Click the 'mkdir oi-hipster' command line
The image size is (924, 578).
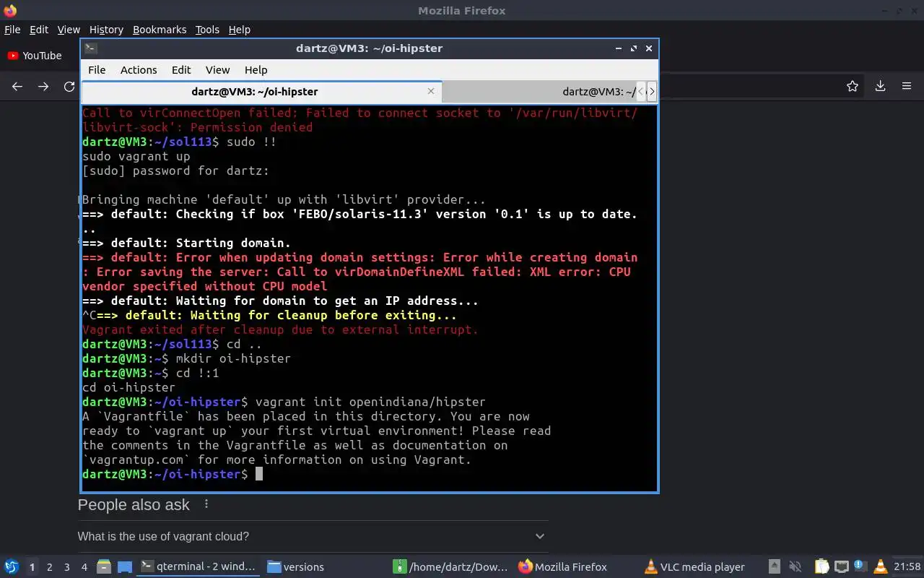(233, 358)
